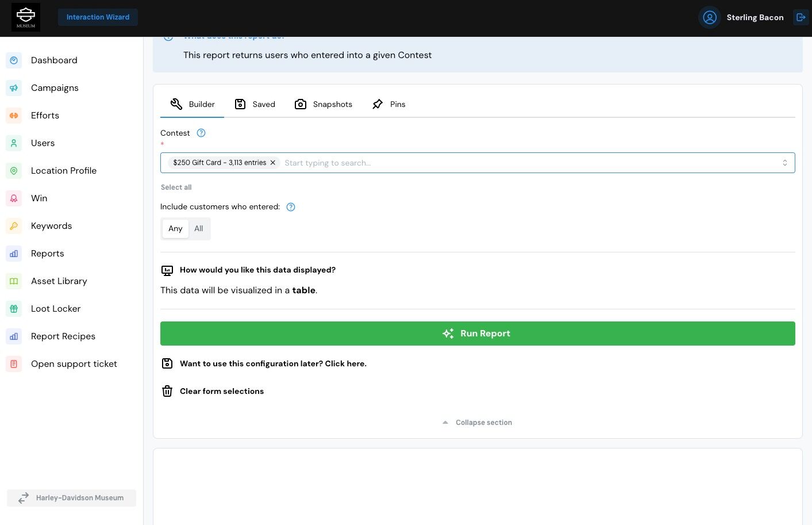Click the logout icon beside Sterling Bacon

[801, 17]
